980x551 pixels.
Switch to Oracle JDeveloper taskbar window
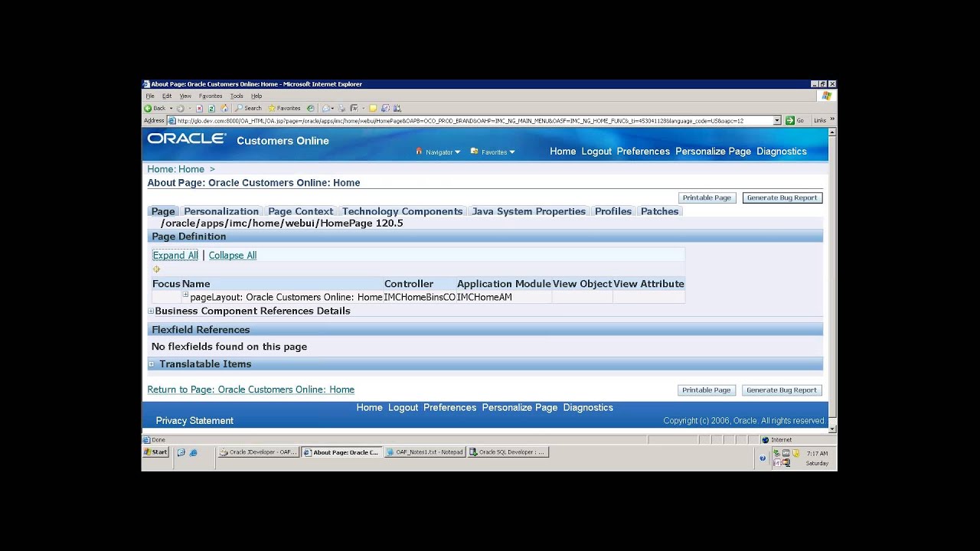coord(258,452)
